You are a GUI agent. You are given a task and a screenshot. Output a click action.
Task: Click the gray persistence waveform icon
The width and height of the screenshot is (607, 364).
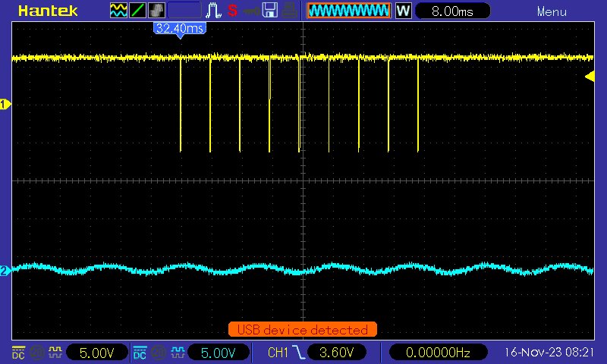point(156,11)
